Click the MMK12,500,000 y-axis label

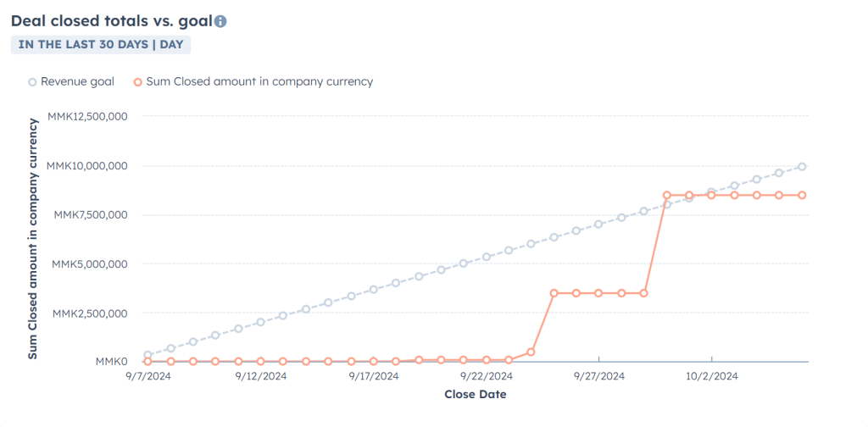pyautogui.click(x=87, y=116)
